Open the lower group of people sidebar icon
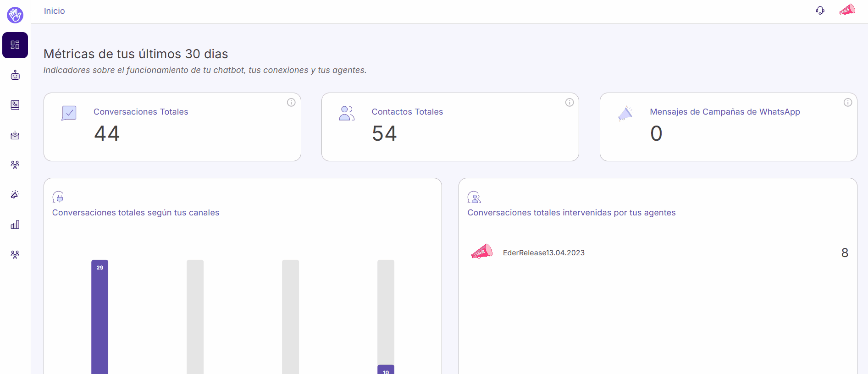868x374 pixels. (15, 254)
